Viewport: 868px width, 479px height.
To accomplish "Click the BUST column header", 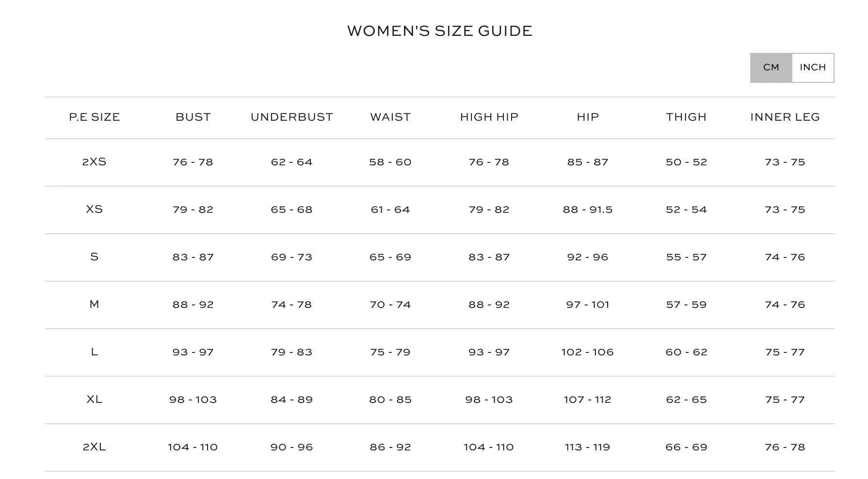I will coord(193,117).
